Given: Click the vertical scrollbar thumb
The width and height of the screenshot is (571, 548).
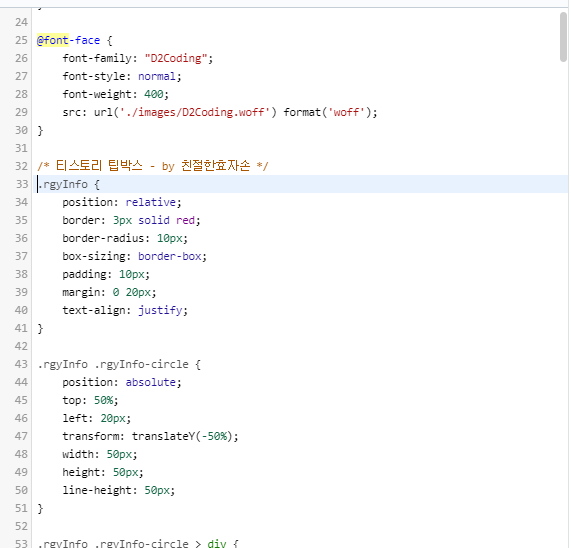Looking at the screenshot, I should click(563, 36).
